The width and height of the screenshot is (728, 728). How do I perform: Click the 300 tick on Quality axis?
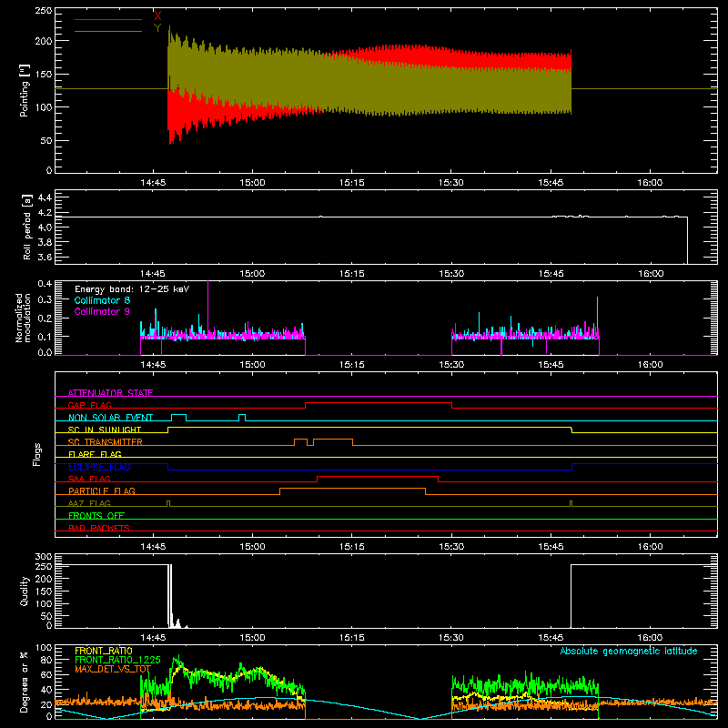point(44,557)
